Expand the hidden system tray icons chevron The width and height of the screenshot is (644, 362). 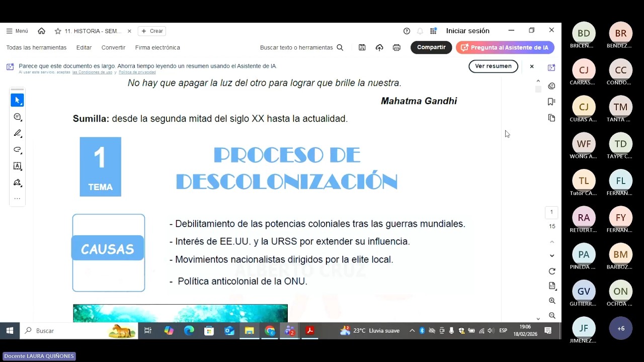412,331
